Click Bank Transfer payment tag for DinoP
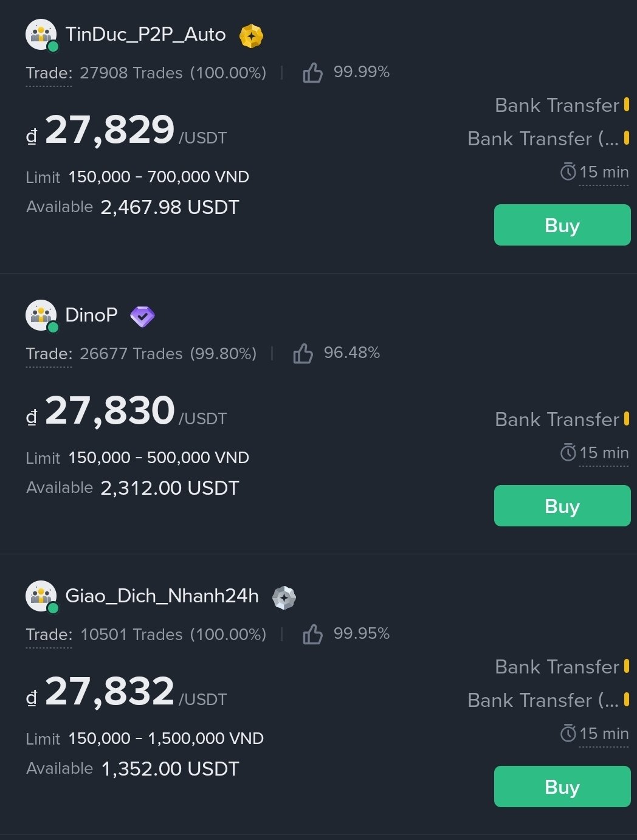Viewport: 637px width, 840px height. (x=557, y=419)
